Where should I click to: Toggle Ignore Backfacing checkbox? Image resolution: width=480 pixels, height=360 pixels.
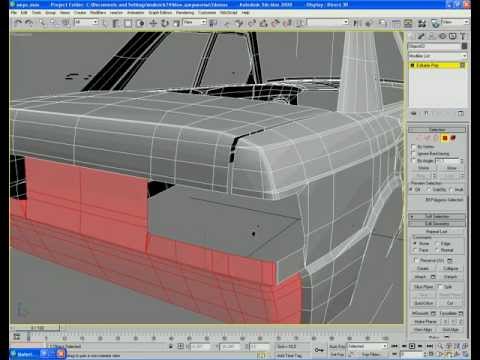click(414, 154)
